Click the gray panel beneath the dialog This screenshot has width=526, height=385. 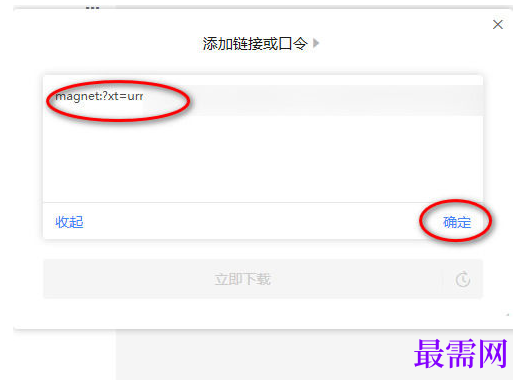point(262,355)
